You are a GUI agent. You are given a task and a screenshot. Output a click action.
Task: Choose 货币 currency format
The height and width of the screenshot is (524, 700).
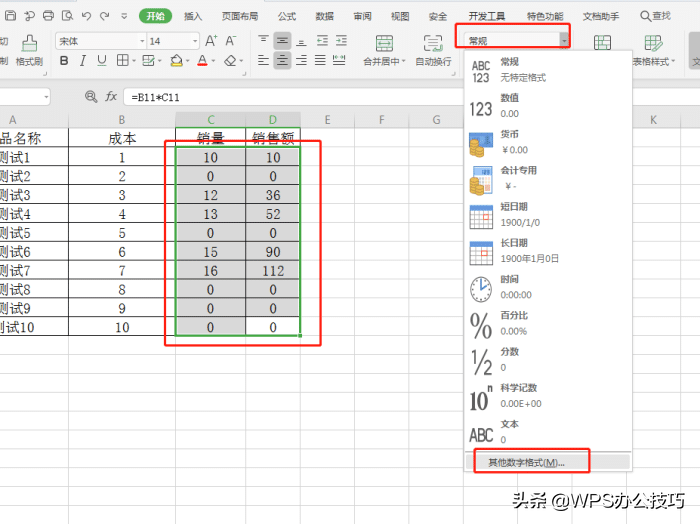tap(548, 142)
